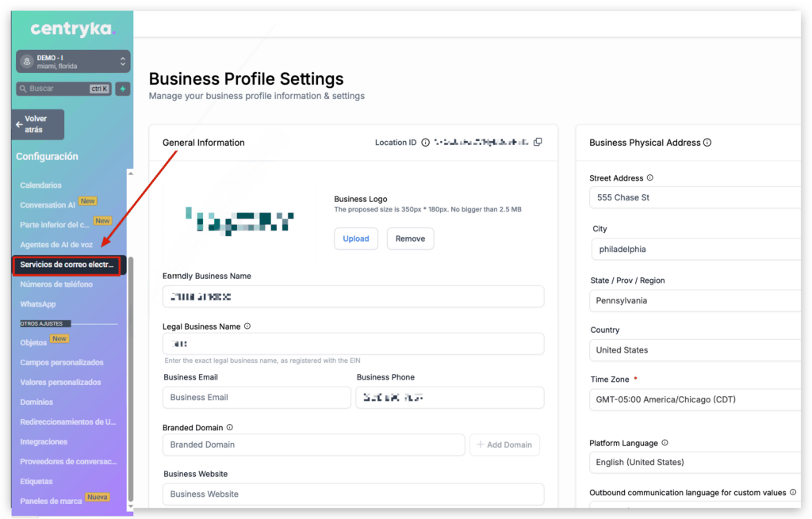Click the Legal Business Name info icon
This screenshot has height=519, width=812.
(247, 326)
